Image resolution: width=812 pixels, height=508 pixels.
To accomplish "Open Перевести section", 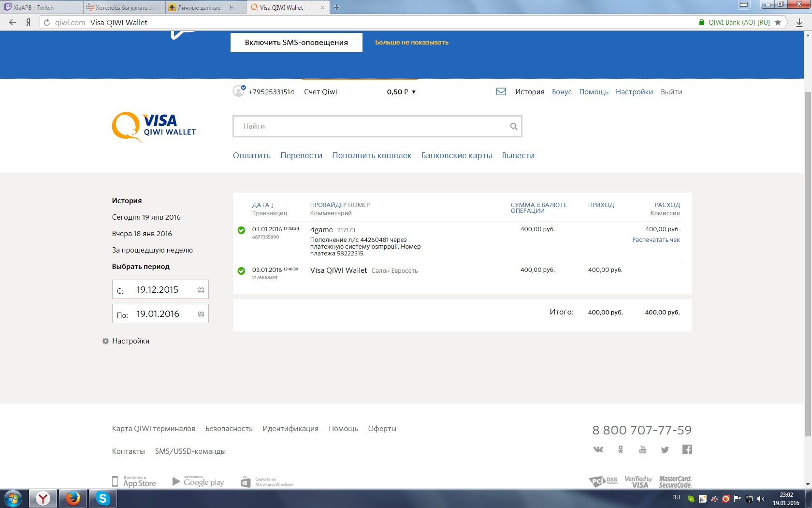I will click(x=301, y=155).
